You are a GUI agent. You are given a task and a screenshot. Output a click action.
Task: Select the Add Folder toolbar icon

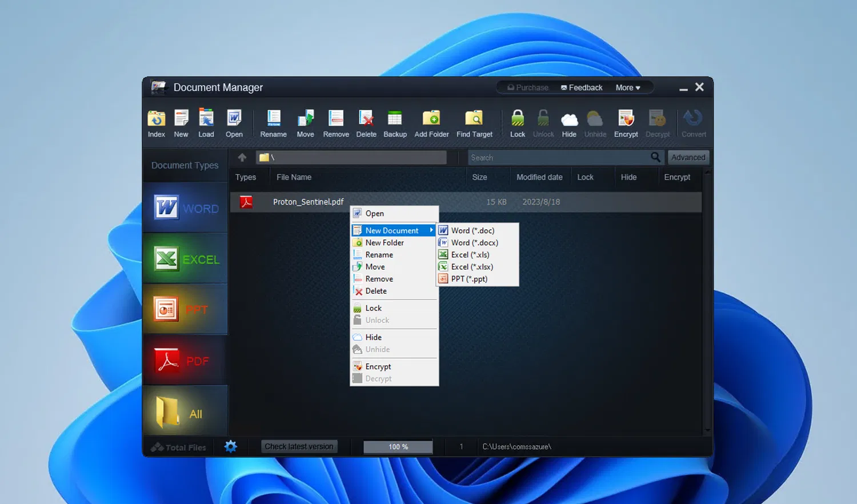(431, 119)
